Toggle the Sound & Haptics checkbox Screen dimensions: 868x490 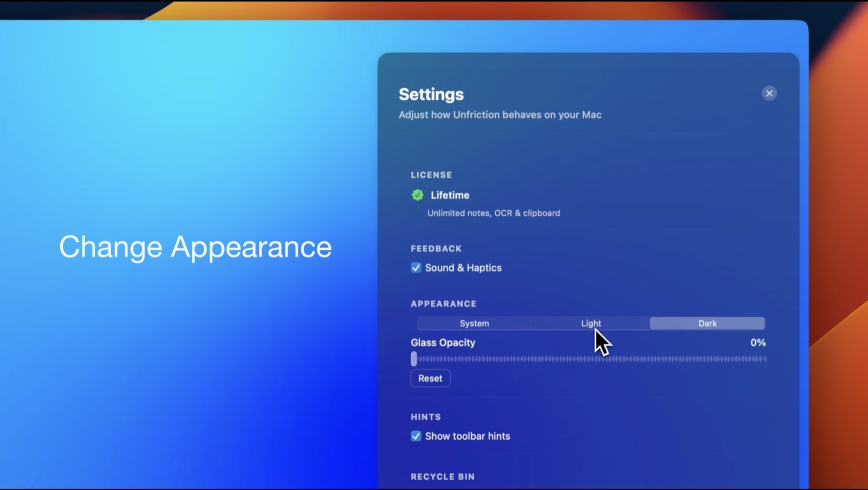pyautogui.click(x=416, y=268)
